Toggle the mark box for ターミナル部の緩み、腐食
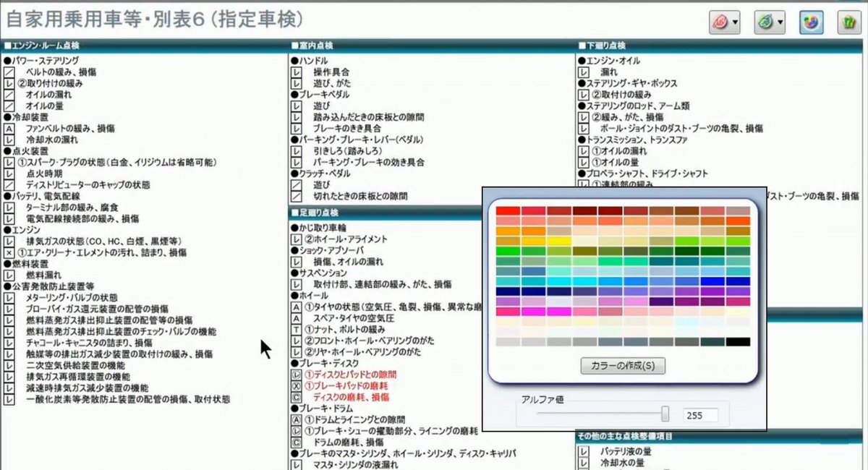 [9, 208]
